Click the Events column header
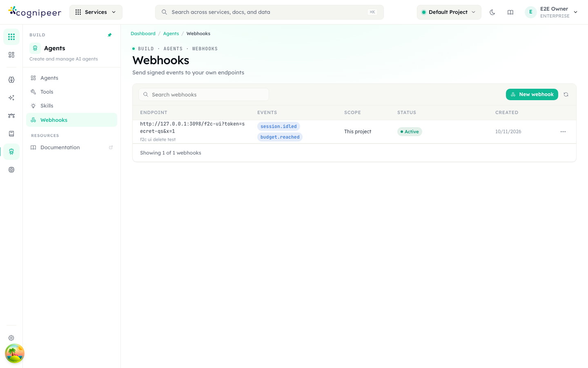 [267, 112]
